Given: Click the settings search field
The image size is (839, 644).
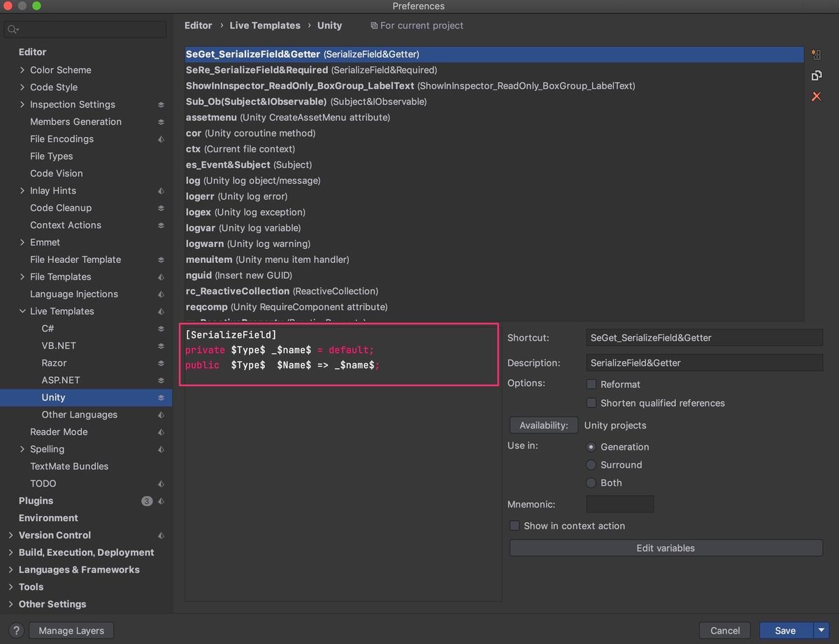Looking at the screenshot, I should click(x=86, y=29).
